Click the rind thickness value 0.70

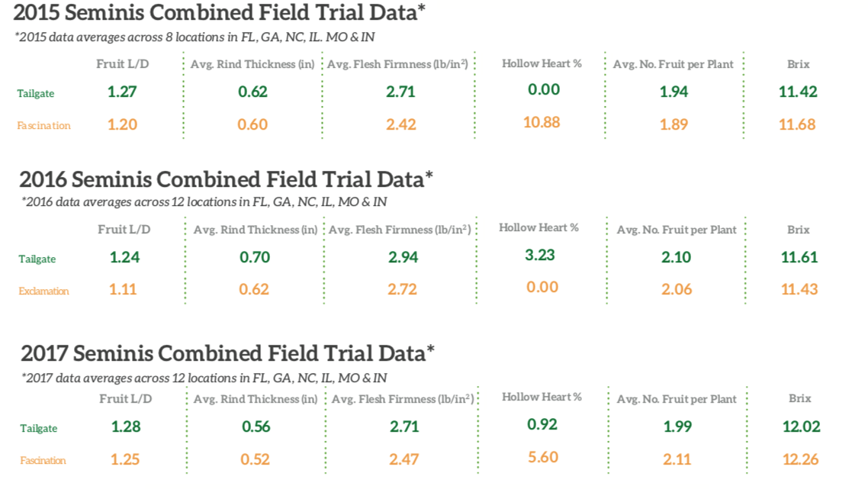pyautogui.click(x=255, y=258)
